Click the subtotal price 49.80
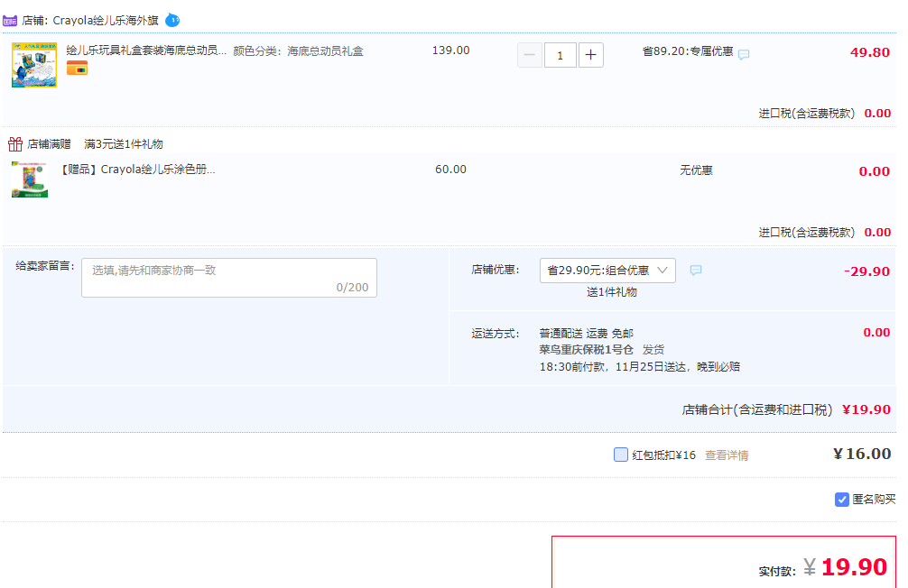This screenshot has height=588, width=908. [870, 52]
